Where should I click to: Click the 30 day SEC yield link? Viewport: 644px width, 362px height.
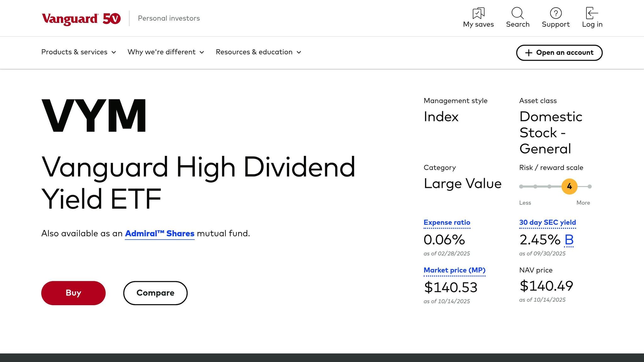[x=547, y=222]
